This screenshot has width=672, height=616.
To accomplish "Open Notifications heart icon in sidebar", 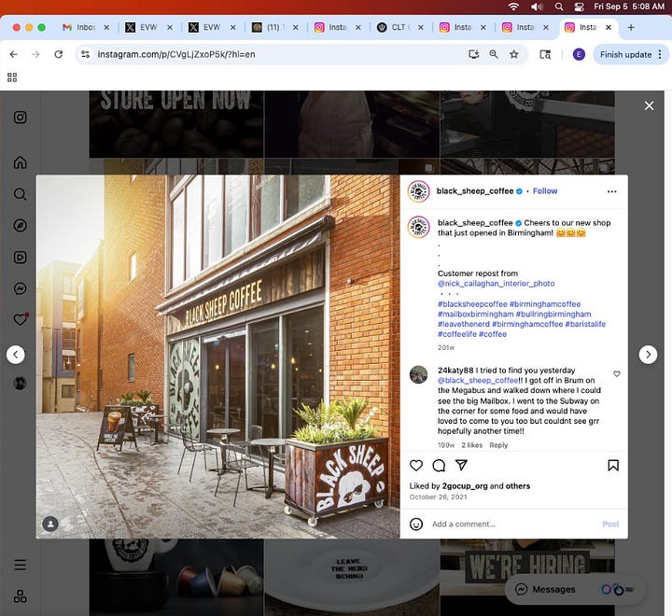I will pyautogui.click(x=21, y=320).
